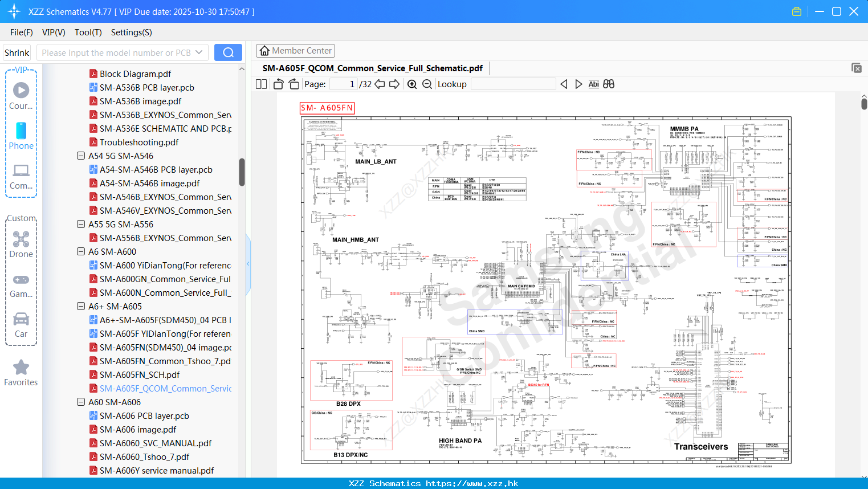The height and width of the screenshot is (489, 868).
Task: Open A54-SM-A546B PCB layer.pcb
Action: coord(150,169)
